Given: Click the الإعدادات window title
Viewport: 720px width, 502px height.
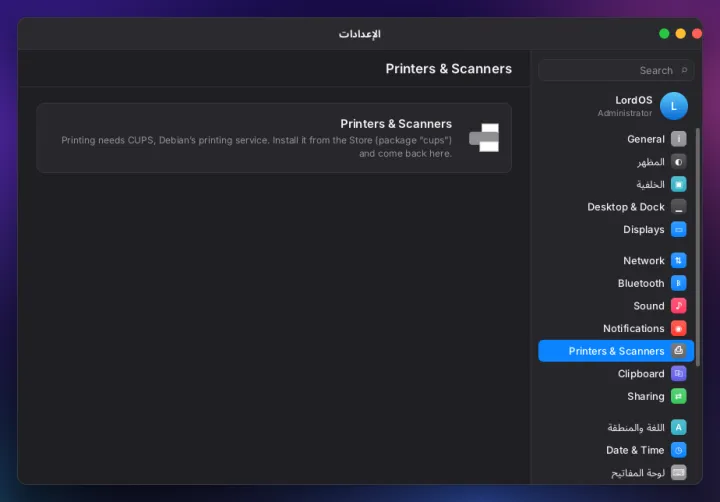Looking at the screenshot, I should (x=360, y=34).
